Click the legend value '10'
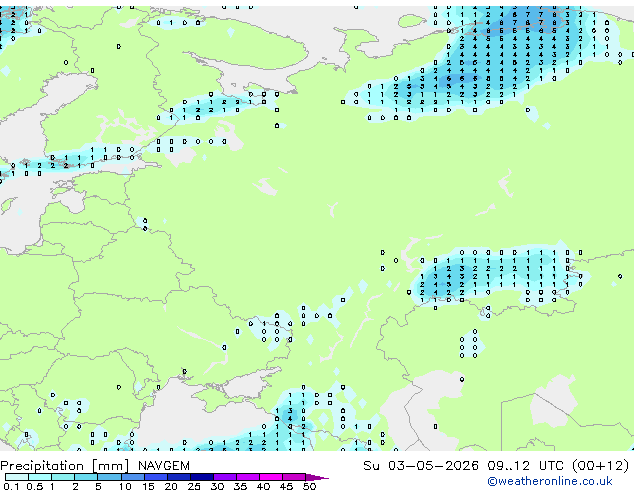Image resolution: width=634 pixels, height=490 pixels. 125,486
